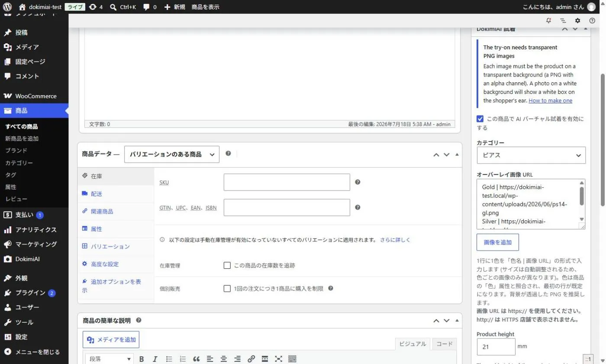Screen dimensions: 606x364
Task: Check track stock quantity for product
Action: pyautogui.click(x=227, y=265)
